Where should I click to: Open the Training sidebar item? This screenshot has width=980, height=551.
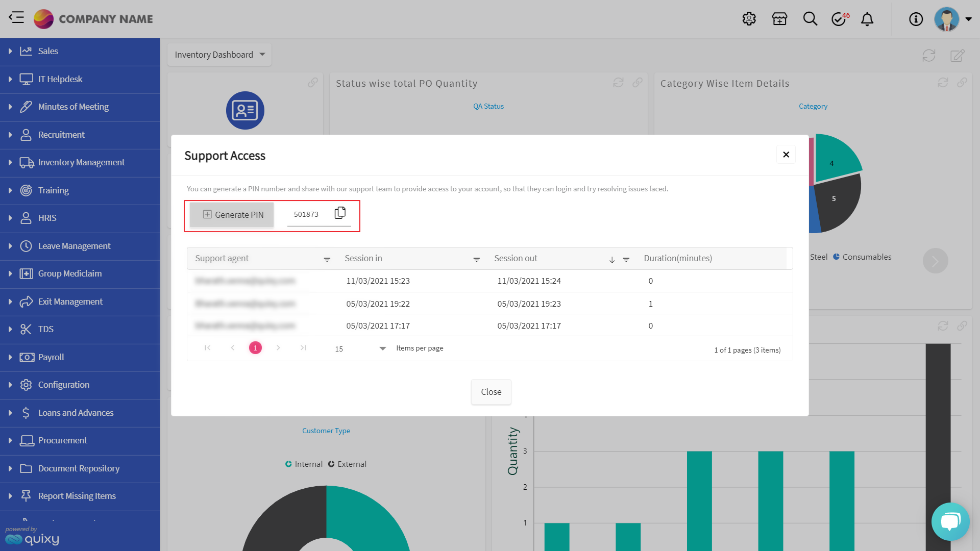[x=80, y=190]
